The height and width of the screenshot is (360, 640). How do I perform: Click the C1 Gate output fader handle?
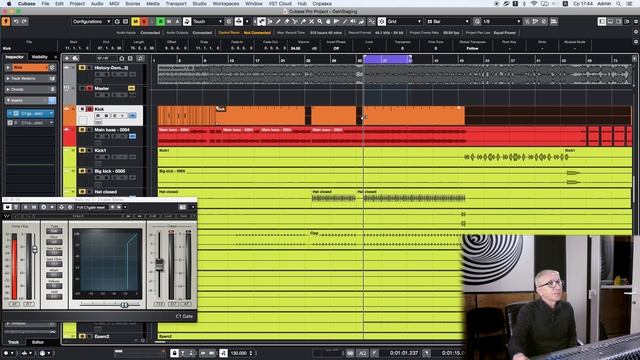[x=160, y=264]
